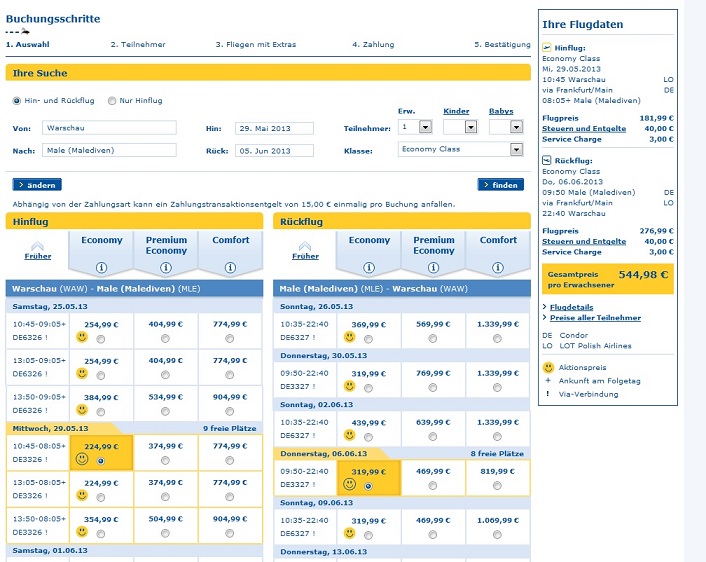706x562 pixels.
Task: Click Kinder link above dropdown
Action: [456, 111]
